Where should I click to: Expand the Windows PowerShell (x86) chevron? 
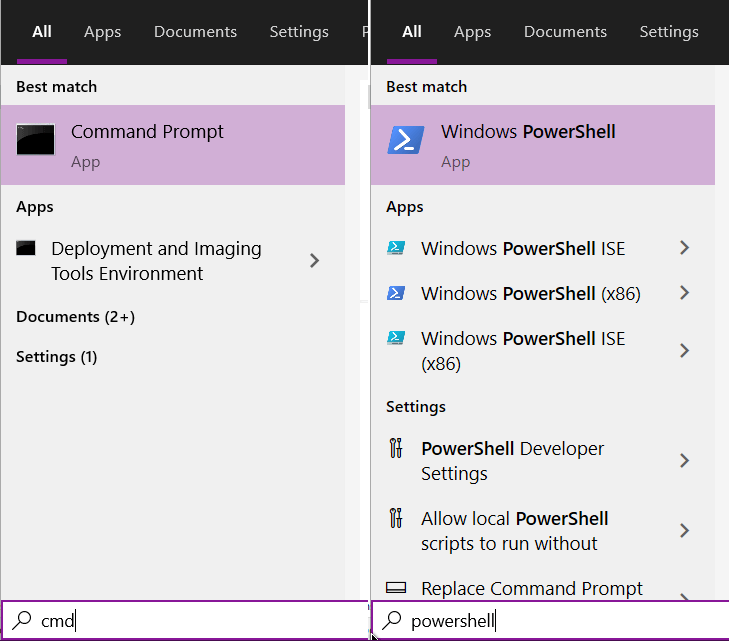[684, 293]
